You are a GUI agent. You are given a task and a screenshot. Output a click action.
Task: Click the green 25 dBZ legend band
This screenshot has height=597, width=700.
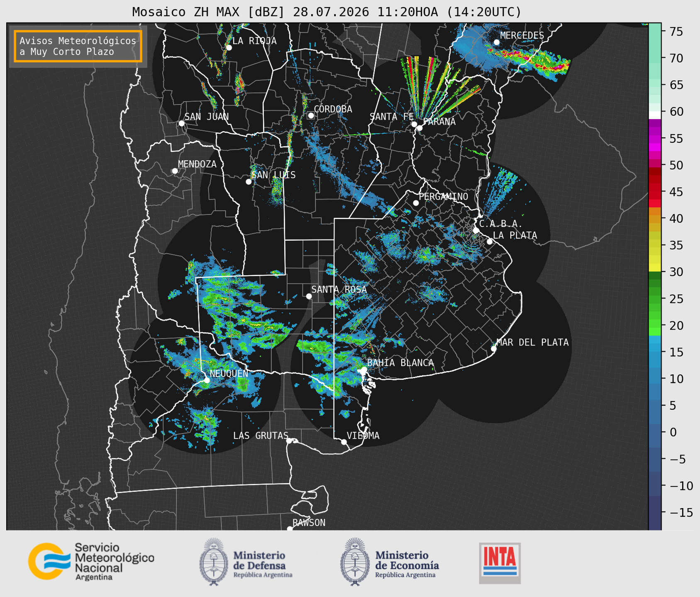pyautogui.click(x=655, y=299)
